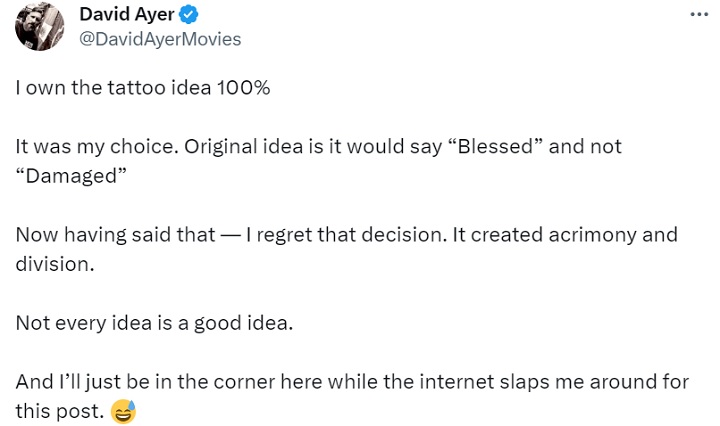The width and height of the screenshot is (720, 426).
Task: Click David Ayer's profile avatar
Action: (x=41, y=27)
